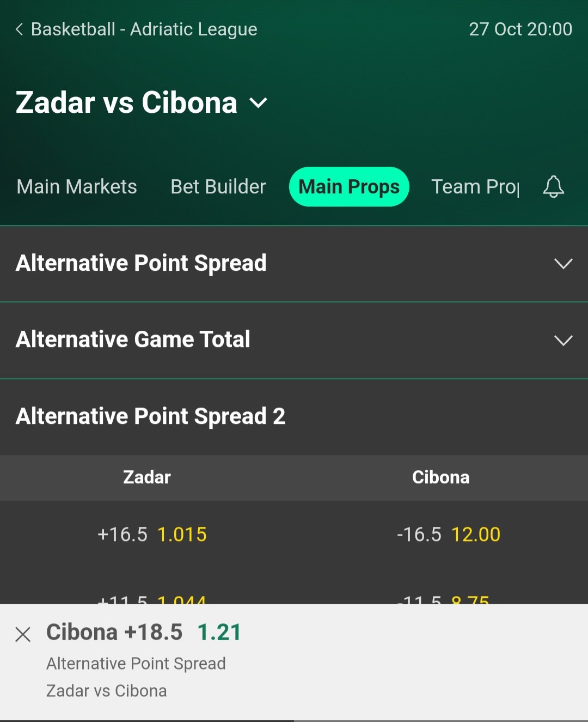This screenshot has height=722, width=588.
Task: Remove Cibona +18.5 selection with X
Action: [23, 634]
